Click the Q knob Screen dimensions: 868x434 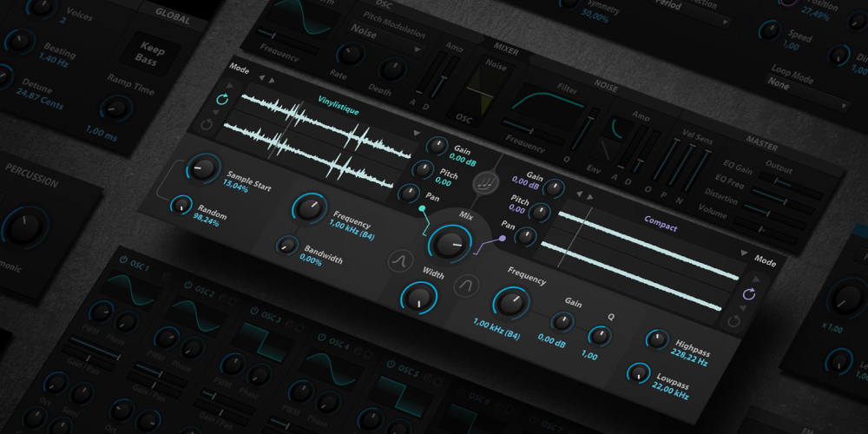pos(599,335)
